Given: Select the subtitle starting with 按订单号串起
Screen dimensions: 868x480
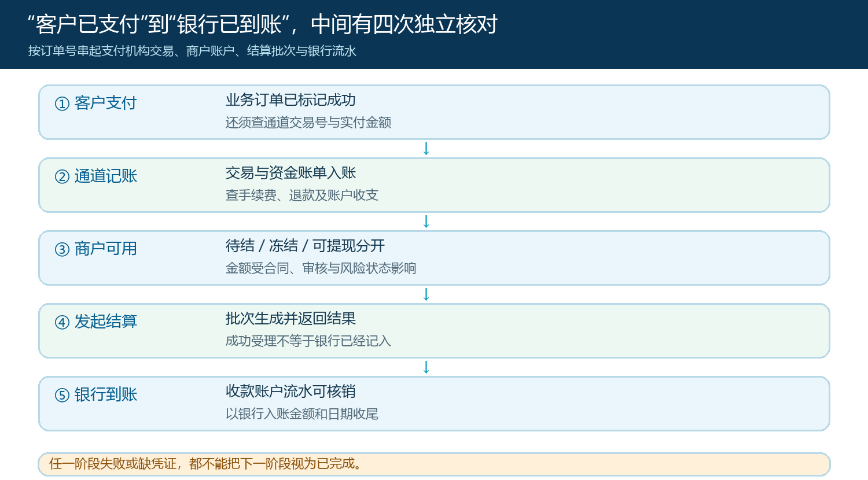Looking at the screenshot, I should [192, 51].
